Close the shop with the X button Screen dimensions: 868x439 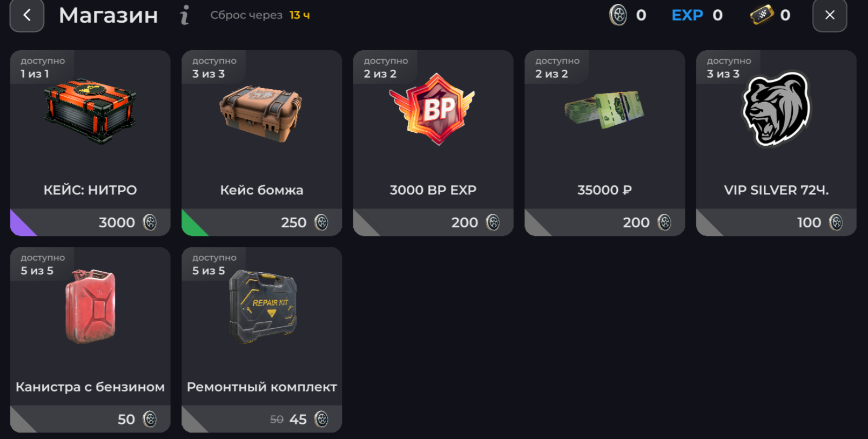830,15
